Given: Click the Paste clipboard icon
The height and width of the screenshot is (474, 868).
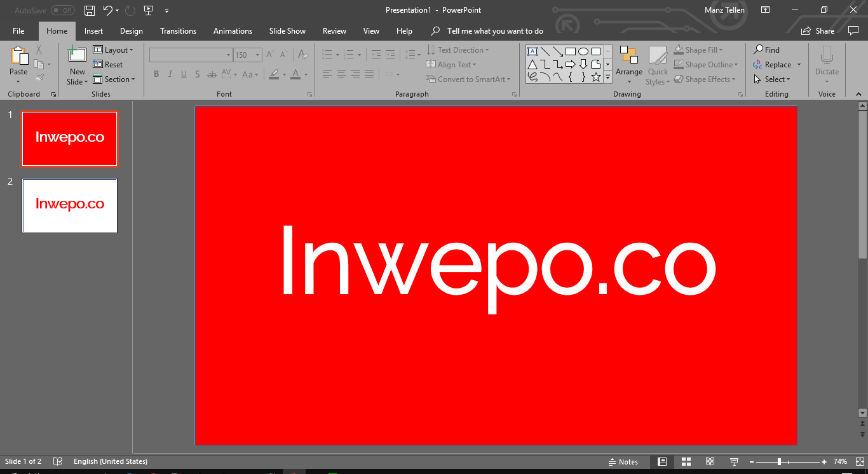Looking at the screenshot, I should 18,57.
